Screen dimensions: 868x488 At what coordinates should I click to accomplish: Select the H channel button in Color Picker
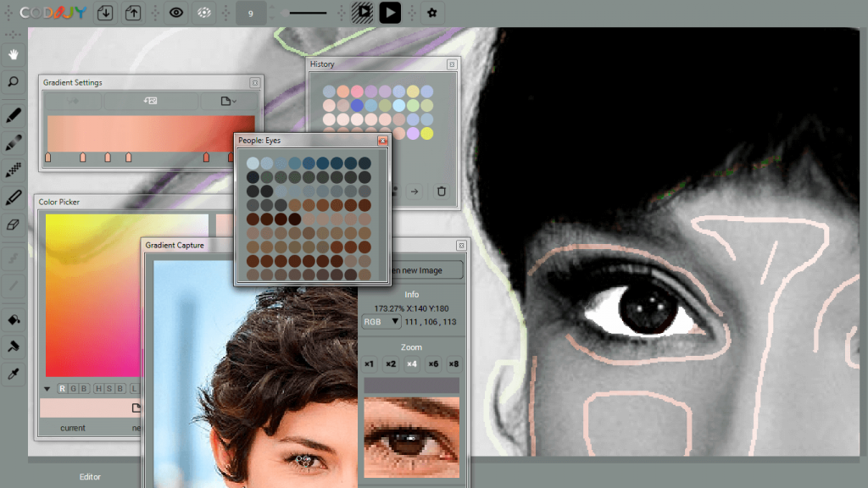click(98, 389)
